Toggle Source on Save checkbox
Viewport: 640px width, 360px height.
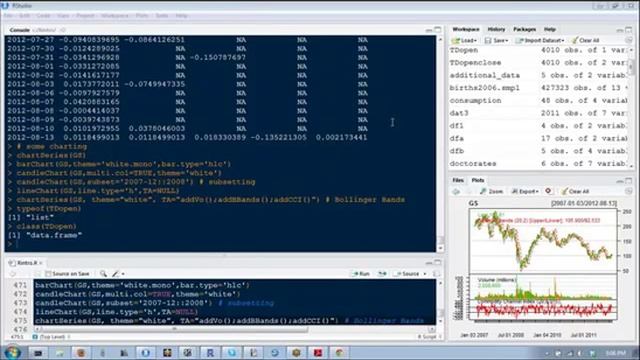pos(48,274)
